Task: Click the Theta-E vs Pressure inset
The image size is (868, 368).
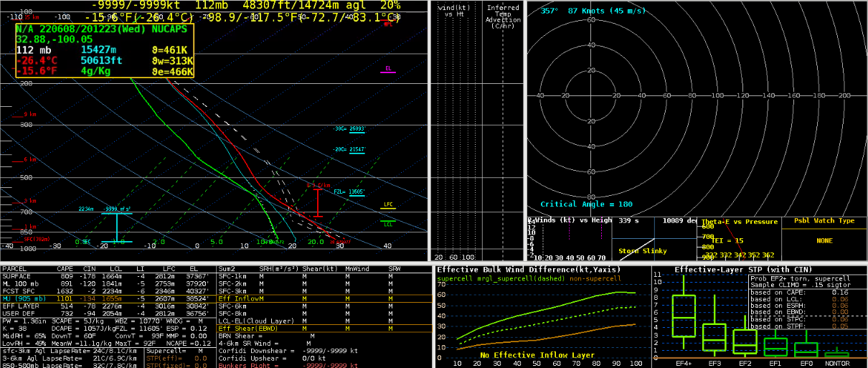Action: (738, 239)
